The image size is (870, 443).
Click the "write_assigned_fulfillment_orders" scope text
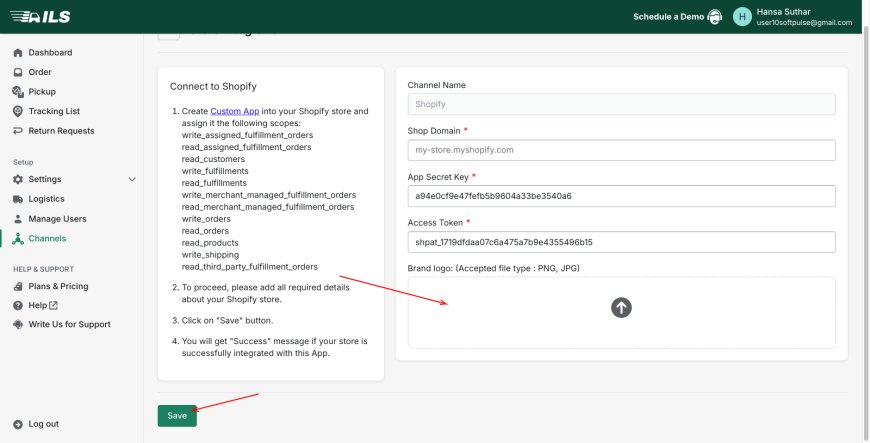tap(247, 135)
